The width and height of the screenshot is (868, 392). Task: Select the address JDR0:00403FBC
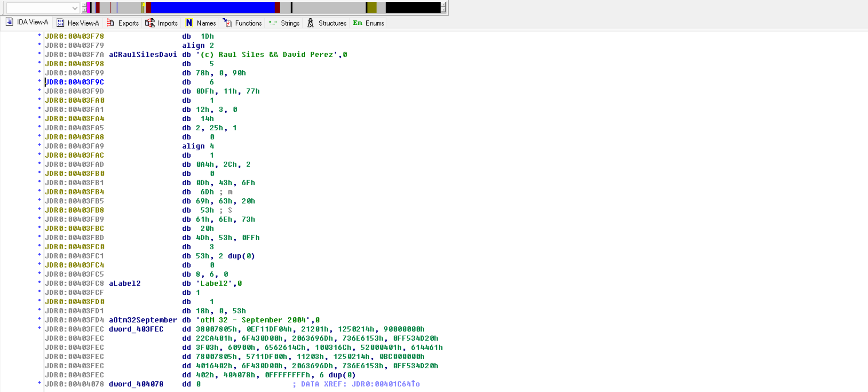74,228
